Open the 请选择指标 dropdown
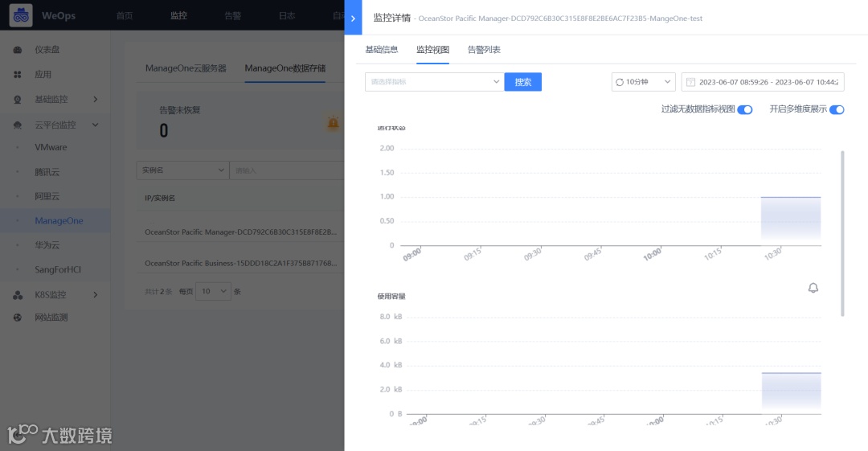The width and height of the screenshot is (868, 451). 434,82
